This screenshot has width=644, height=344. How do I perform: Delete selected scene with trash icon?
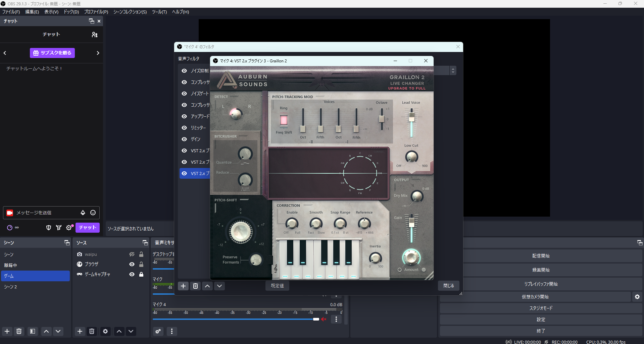(19, 331)
